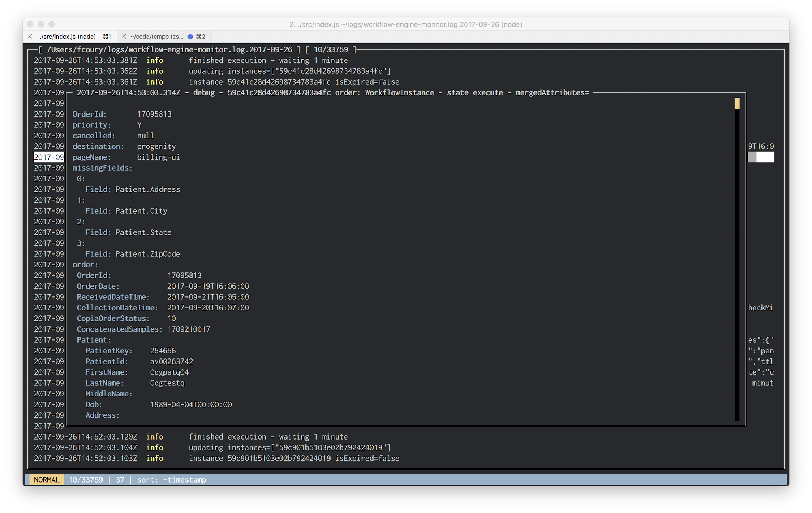Click Field: Patient.Address entry
The width and height of the screenshot is (812, 513).
pos(133,189)
